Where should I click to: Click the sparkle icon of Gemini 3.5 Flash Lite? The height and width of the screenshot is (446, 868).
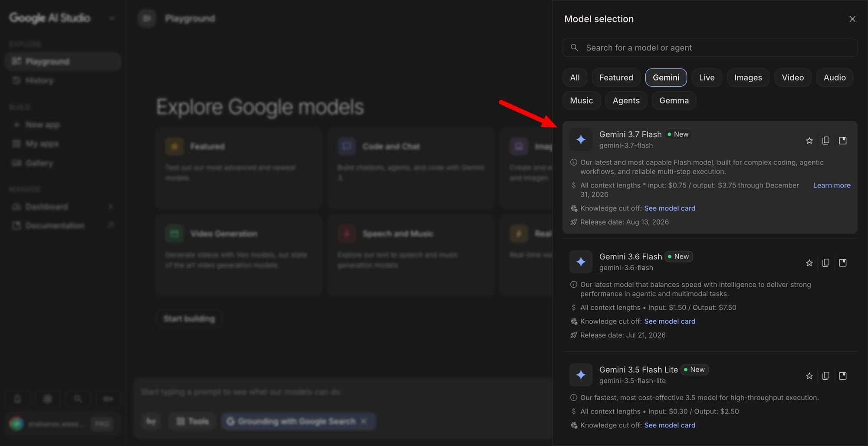pyautogui.click(x=581, y=375)
